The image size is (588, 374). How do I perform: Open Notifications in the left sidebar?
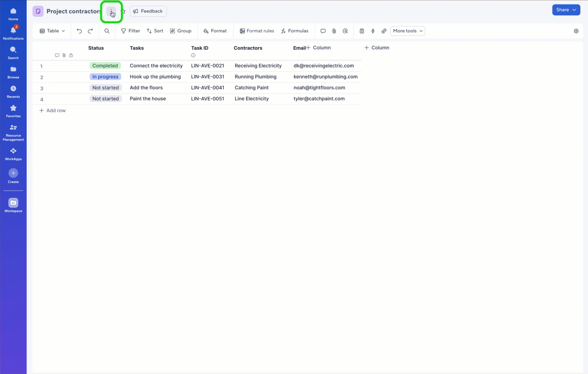click(x=13, y=33)
